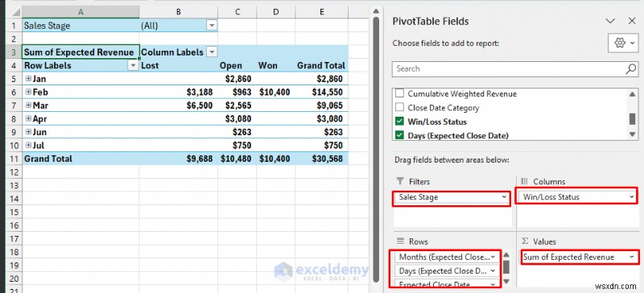The image size is (644, 293).
Task: Select column D header
Action: click(275, 12)
